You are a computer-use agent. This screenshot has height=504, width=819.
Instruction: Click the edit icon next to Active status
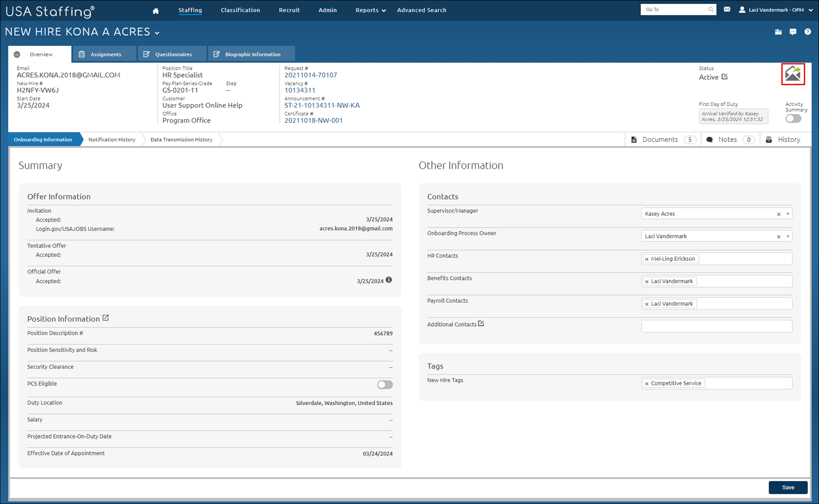tap(725, 76)
